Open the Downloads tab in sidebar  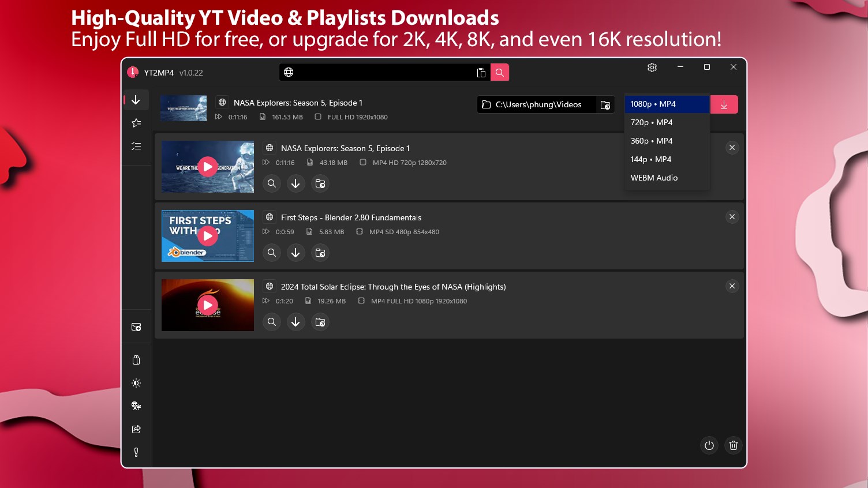coord(136,100)
